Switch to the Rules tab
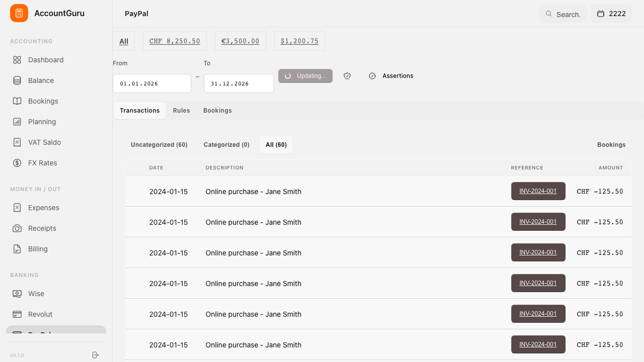The image size is (644, 362). [x=182, y=111]
